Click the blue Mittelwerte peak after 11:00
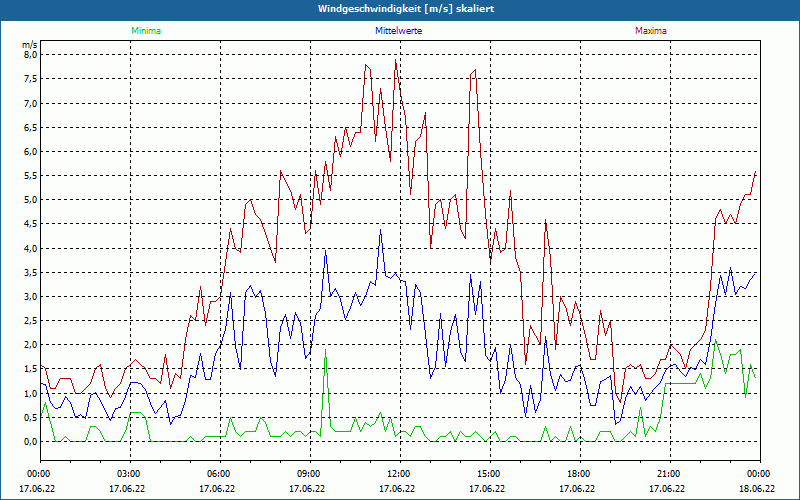800x500 pixels. click(x=380, y=230)
